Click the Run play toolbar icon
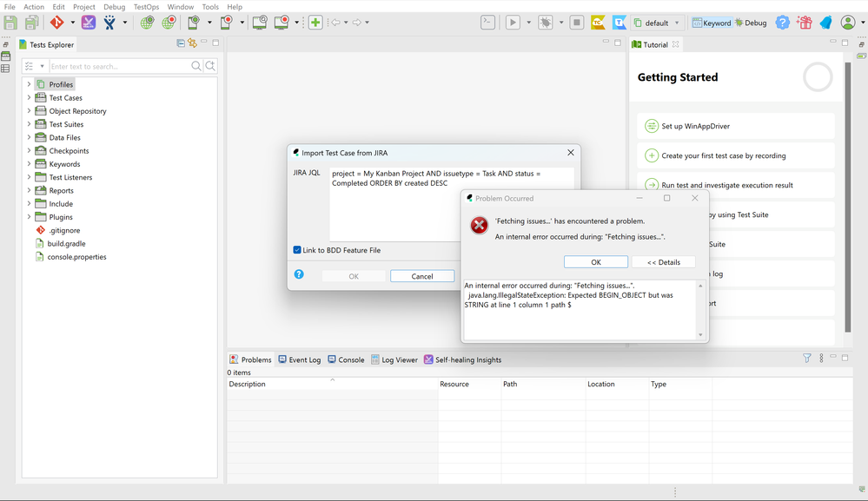868x501 pixels. 513,23
